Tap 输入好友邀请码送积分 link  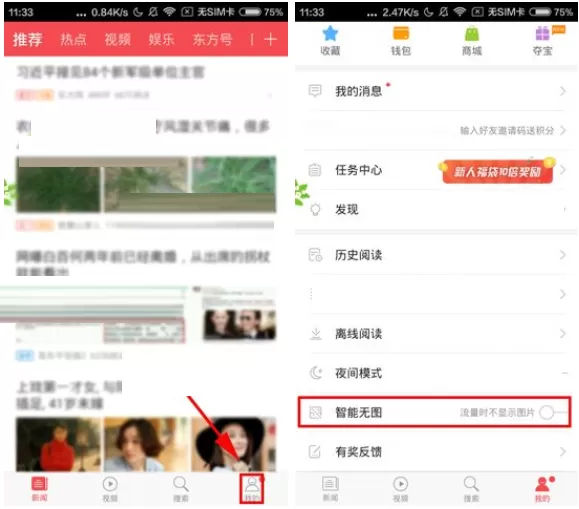pyautogui.click(x=507, y=130)
